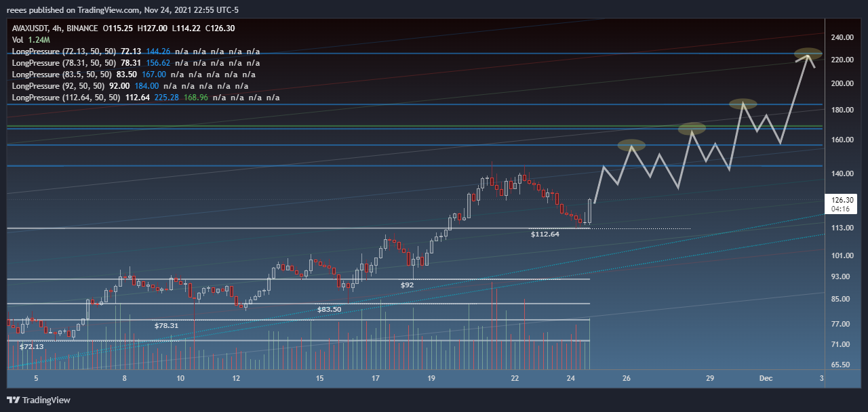Select the oval target marker near 180.00

743,104
